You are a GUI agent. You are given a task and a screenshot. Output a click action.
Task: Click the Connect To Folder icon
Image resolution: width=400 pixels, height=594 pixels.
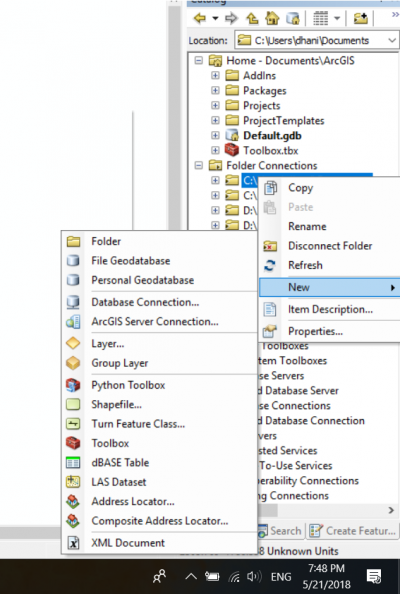[x=360, y=18]
